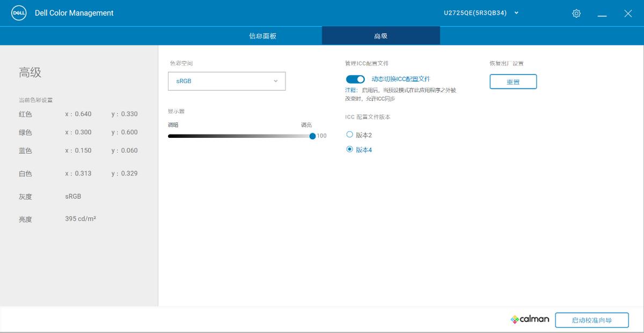The image size is (644, 333).
Task: Click the 高级 heading in left panel
Action: [x=30, y=72]
